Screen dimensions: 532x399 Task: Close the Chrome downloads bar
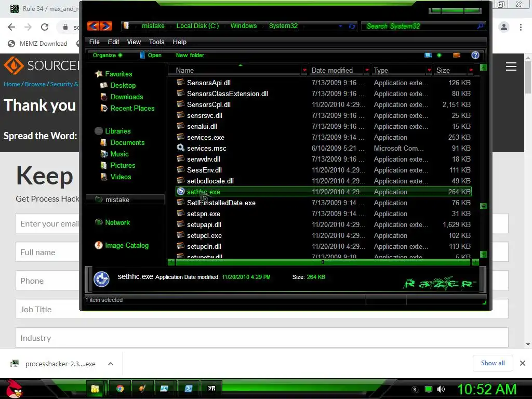pos(523,363)
